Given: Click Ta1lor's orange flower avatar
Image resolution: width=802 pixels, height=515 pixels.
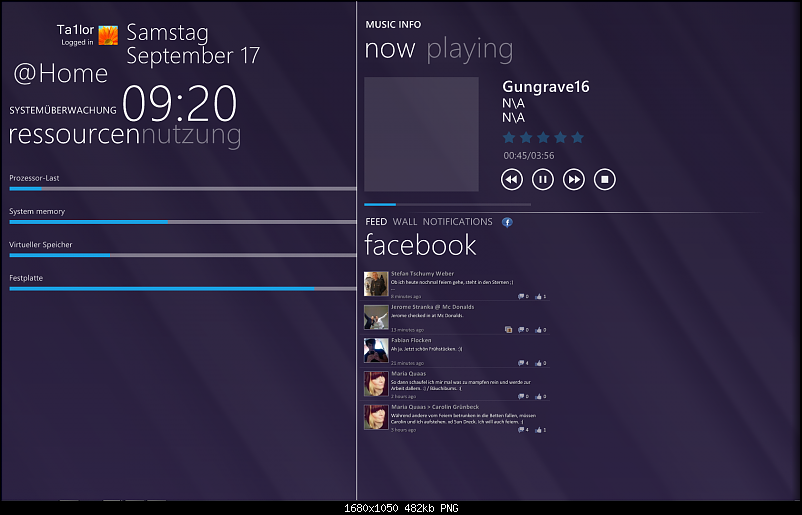Looking at the screenshot, I should tap(108, 35).
